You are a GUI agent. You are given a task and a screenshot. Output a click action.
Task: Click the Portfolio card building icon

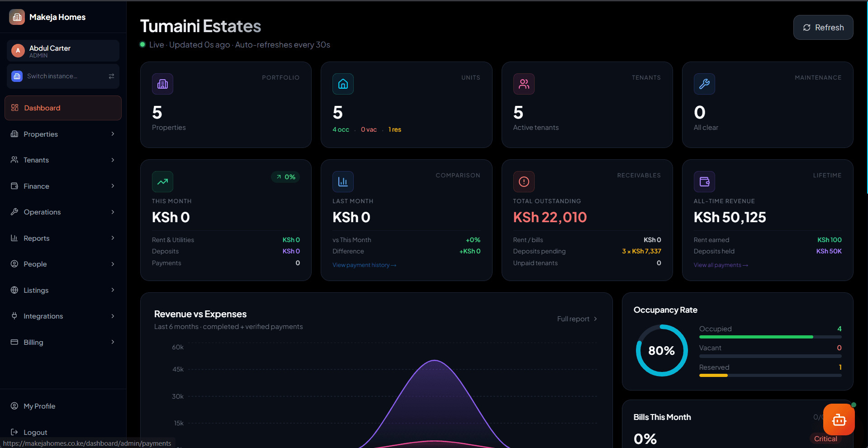point(162,84)
